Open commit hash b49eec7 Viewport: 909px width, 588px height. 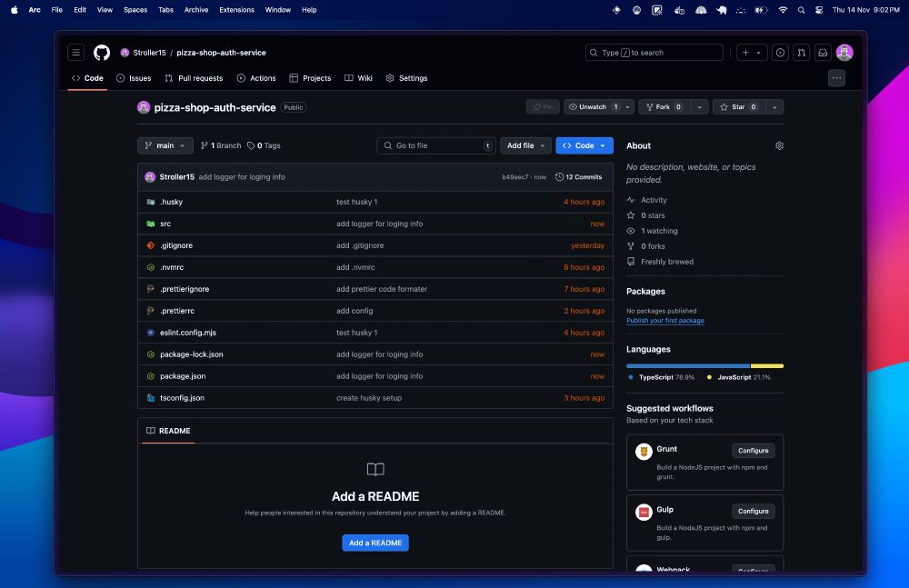point(514,177)
